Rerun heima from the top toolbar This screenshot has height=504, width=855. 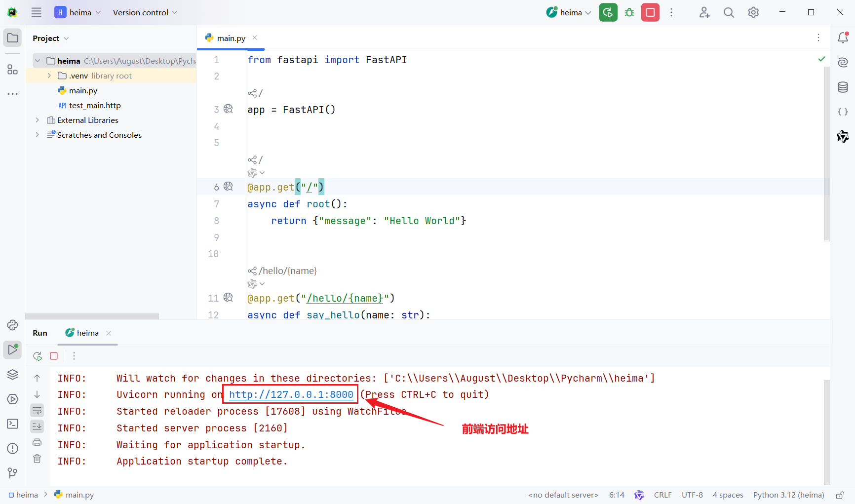point(608,13)
